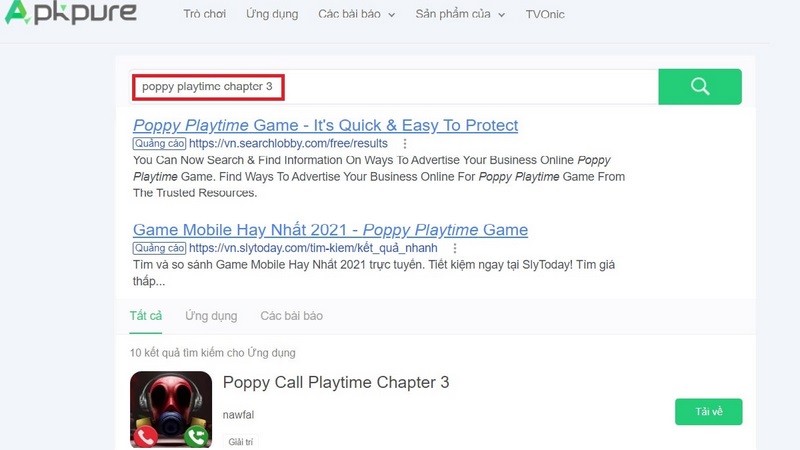Open the vn.slytoday.com URL link
The width and height of the screenshot is (800, 450).
pos(313,248)
